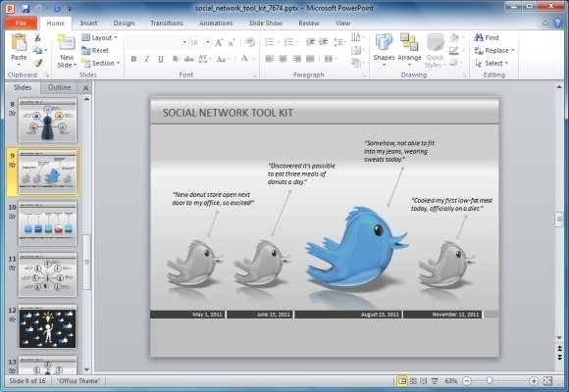Click the Increase Font Size icon
569x392 pixels.
(x=219, y=42)
